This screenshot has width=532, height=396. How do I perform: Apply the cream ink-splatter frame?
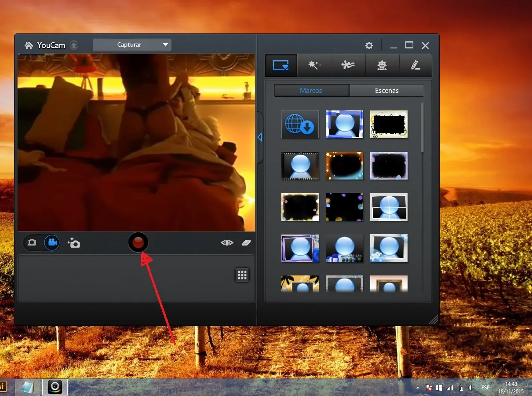coord(389,124)
